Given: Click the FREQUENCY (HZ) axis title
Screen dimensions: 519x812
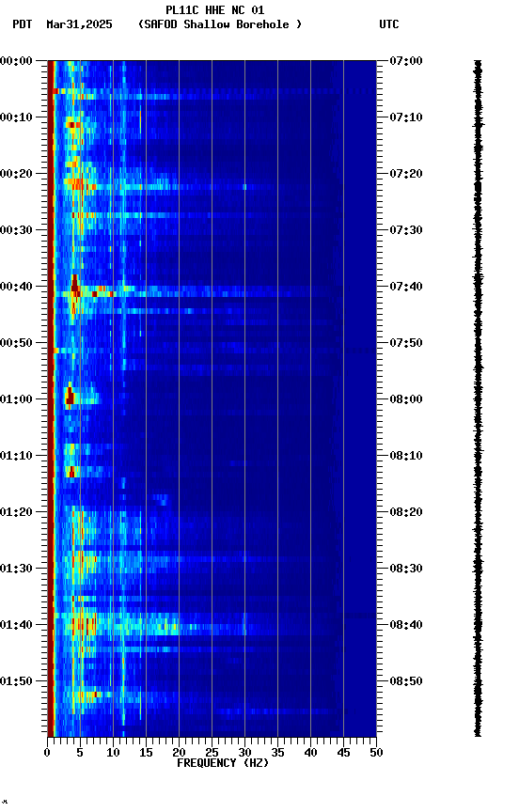Looking at the screenshot, I should pos(223,763).
